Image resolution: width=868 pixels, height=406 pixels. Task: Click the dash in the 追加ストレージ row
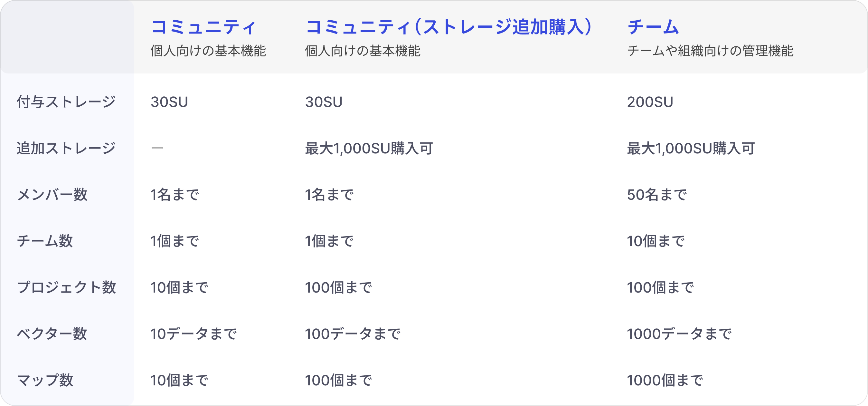(x=157, y=148)
